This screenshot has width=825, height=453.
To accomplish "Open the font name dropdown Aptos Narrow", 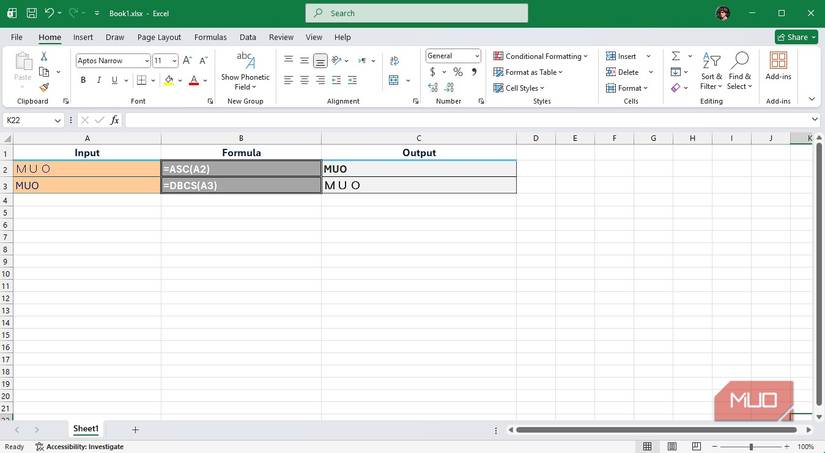I will coord(147,61).
